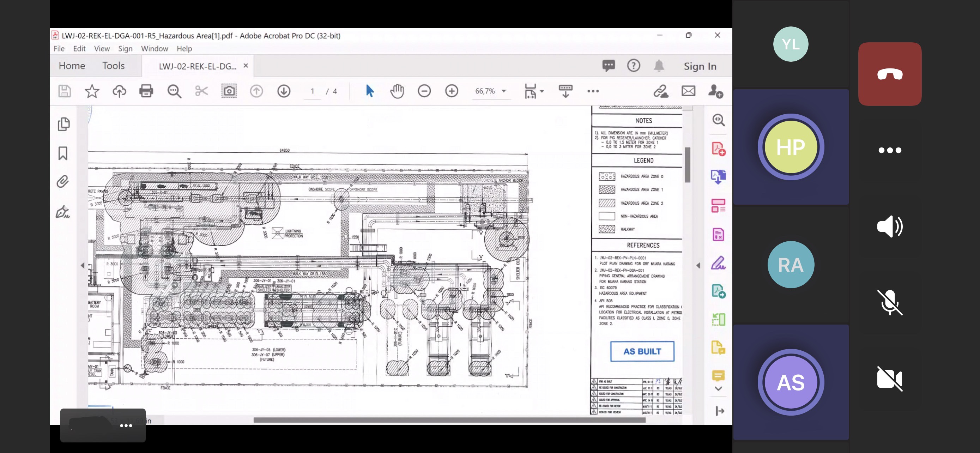Screen dimensions: 980x453
Task: Open the Bookmarks panel icon
Action: tap(63, 153)
